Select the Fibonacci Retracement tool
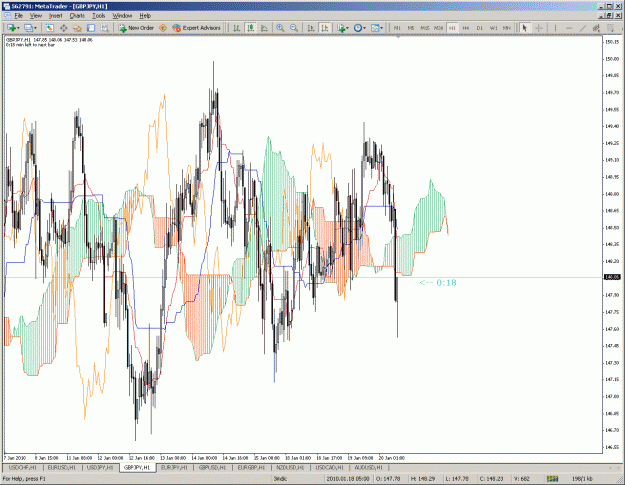 (610, 28)
